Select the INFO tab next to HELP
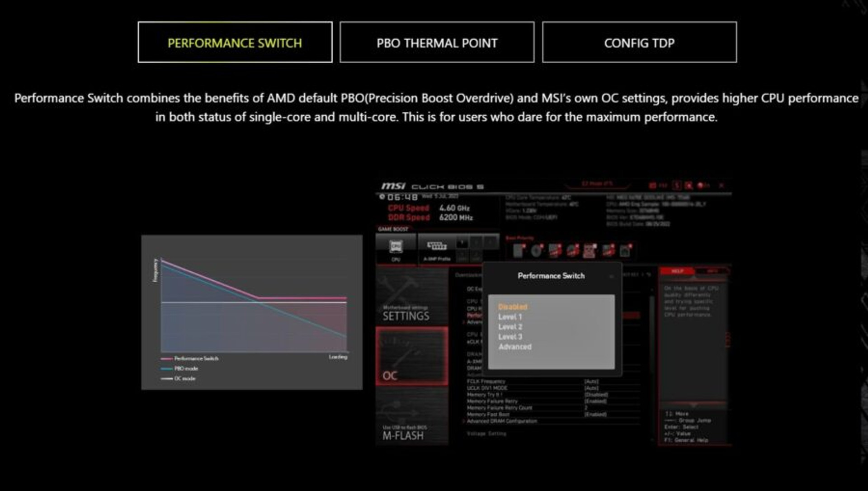Image resolution: width=868 pixels, height=491 pixels. [712, 271]
